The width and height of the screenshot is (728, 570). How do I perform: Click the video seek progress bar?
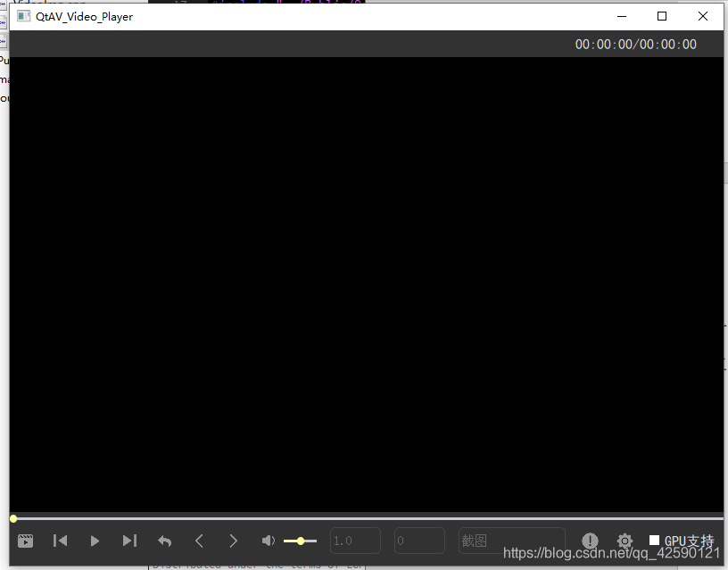point(367,518)
